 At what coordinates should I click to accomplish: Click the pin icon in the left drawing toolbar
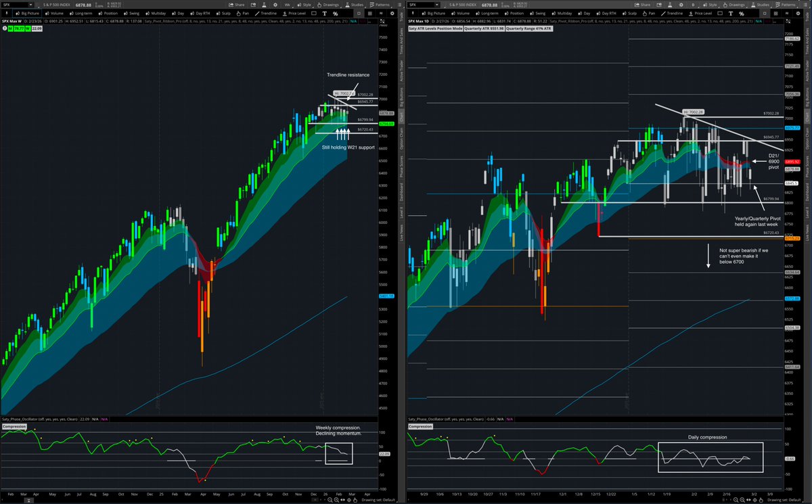7,14
